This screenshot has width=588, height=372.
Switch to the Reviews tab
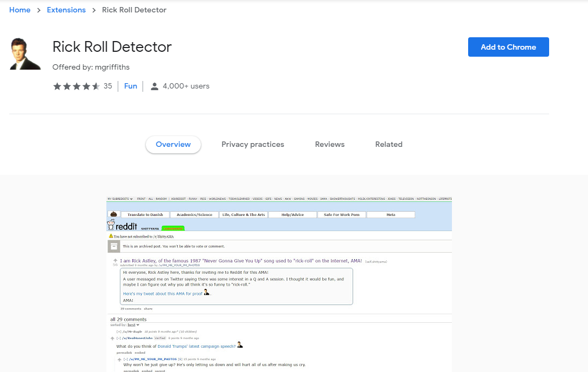tap(329, 144)
